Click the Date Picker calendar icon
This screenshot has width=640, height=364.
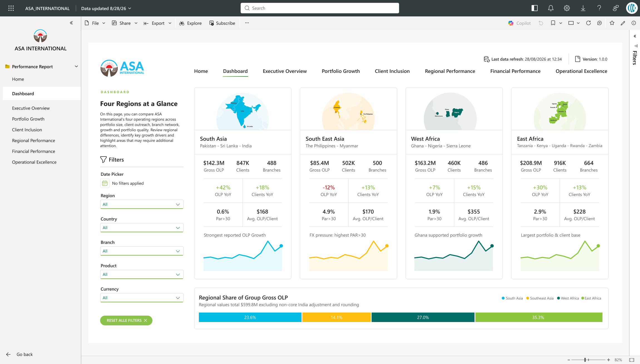[105, 183]
